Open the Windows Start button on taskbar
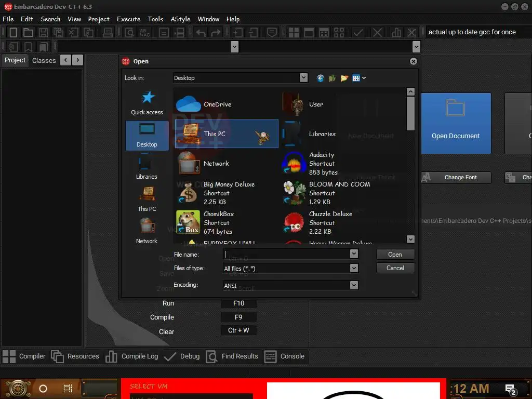Viewport: 532px width, 399px height. 18,389
